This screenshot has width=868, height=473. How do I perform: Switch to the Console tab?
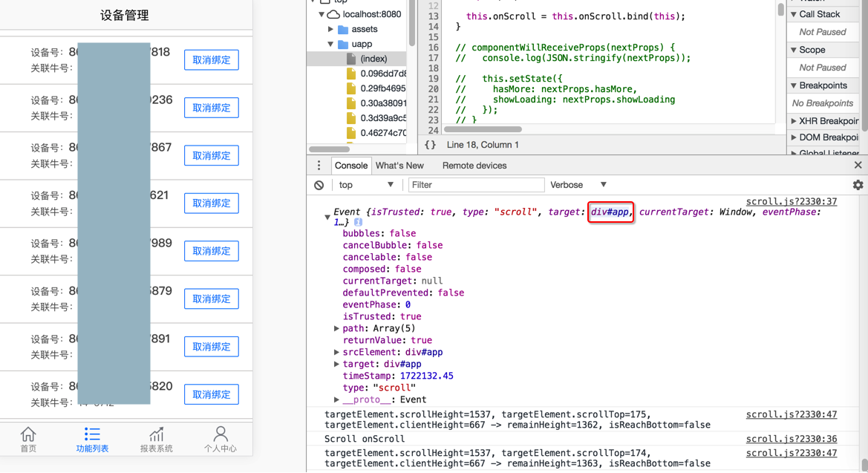pos(350,166)
